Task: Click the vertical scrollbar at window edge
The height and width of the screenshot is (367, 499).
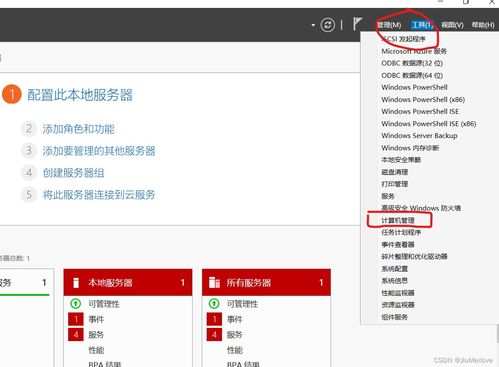Action: [497, 333]
